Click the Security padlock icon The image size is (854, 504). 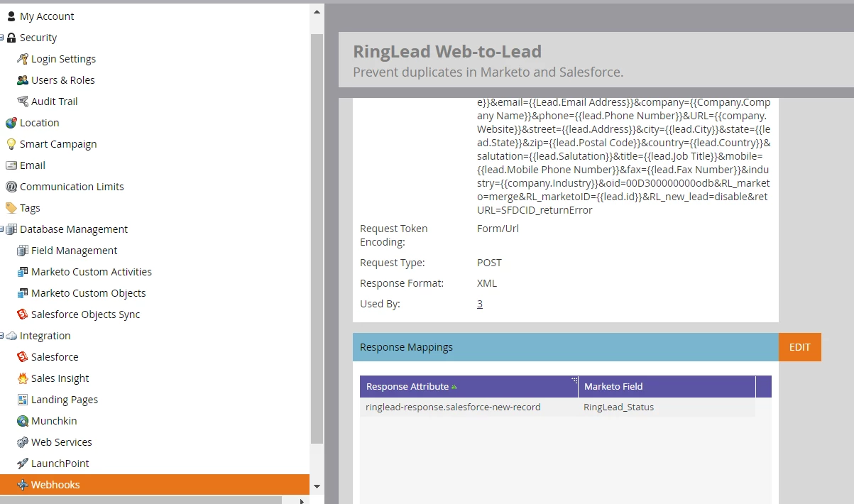click(11, 38)
